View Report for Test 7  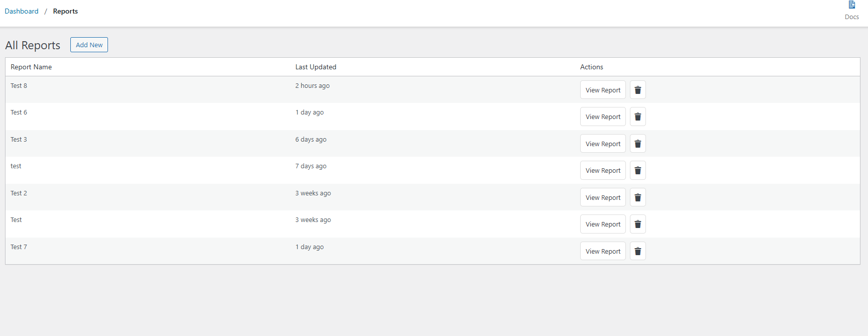(x=603, y=251)
